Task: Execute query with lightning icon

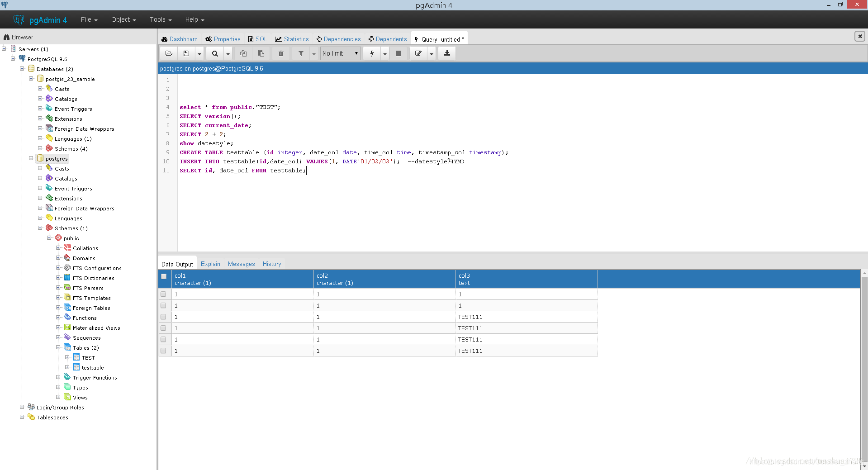Action: (x=372, y=53)
